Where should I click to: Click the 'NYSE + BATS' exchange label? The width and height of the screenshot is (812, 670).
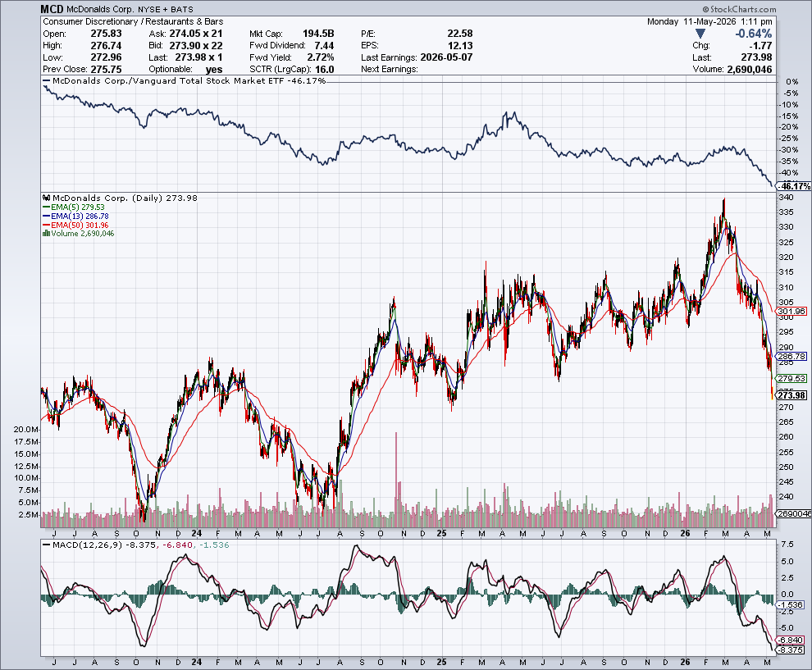click(x=165, y=9)
